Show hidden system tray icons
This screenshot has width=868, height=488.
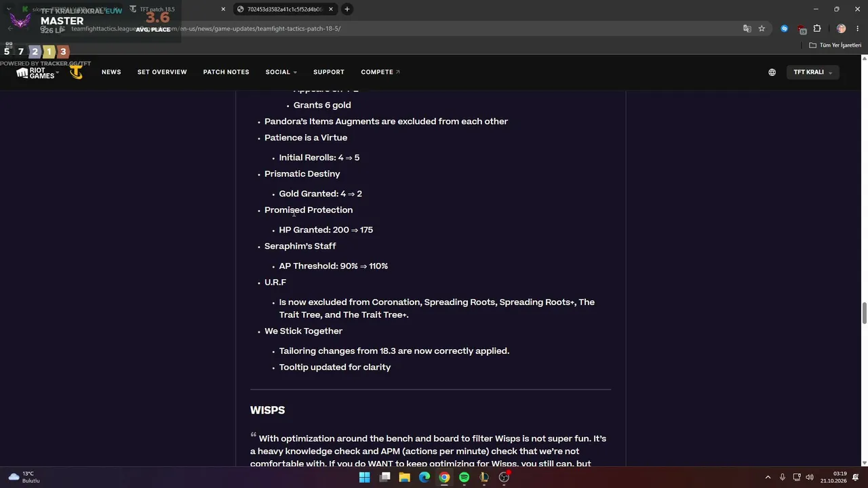click(x=768, y=477)
